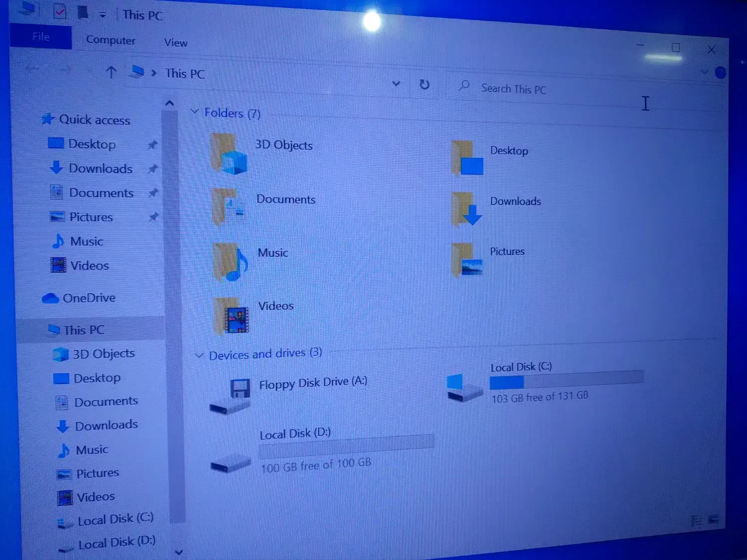Select Pictures under Quick access in navigation pane
The height and width of the screenshot is (560, 747).
tap(91, 217)
